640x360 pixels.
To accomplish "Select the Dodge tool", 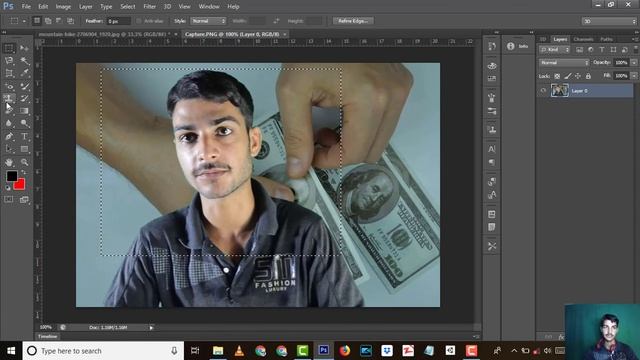I will [x=24, y=123].
